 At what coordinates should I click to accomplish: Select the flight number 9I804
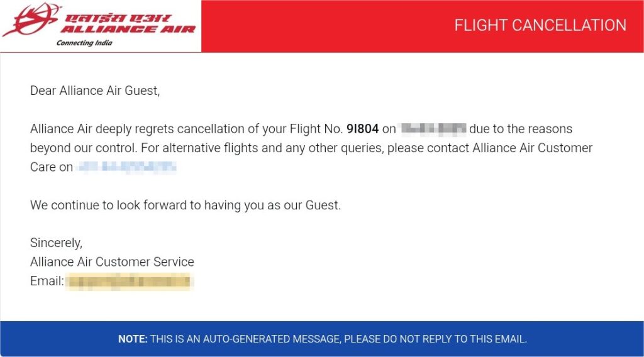[362, 129]
